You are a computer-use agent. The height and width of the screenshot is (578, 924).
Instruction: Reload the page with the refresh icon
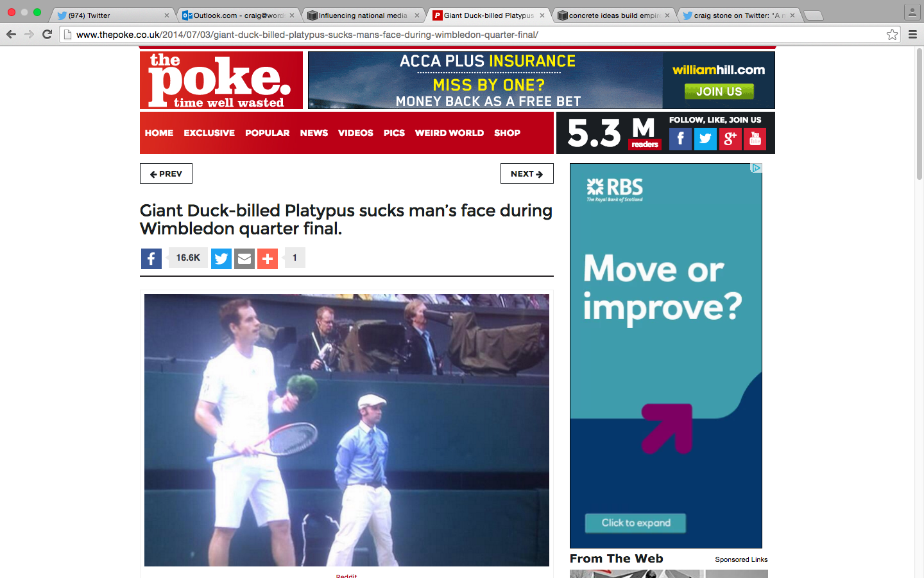click(x=47, y=34)
